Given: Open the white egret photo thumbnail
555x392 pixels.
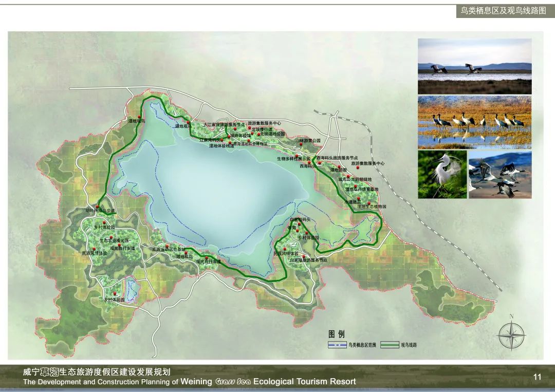Looking at the screenshot, I should coord(441,174).
